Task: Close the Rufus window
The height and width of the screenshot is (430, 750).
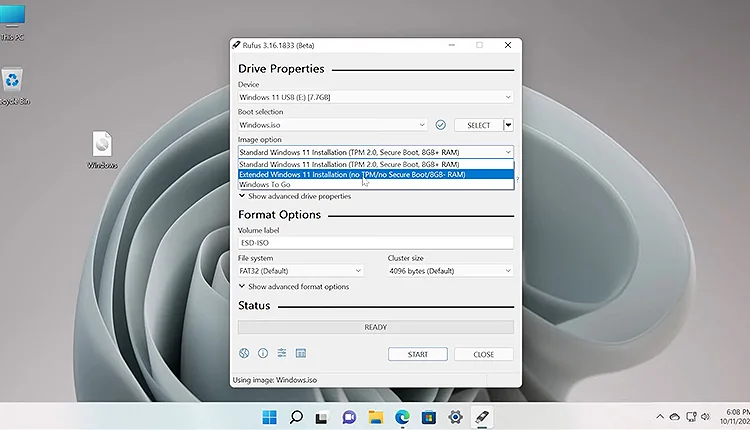Action: pyautogui.click(x=508, y=45)
